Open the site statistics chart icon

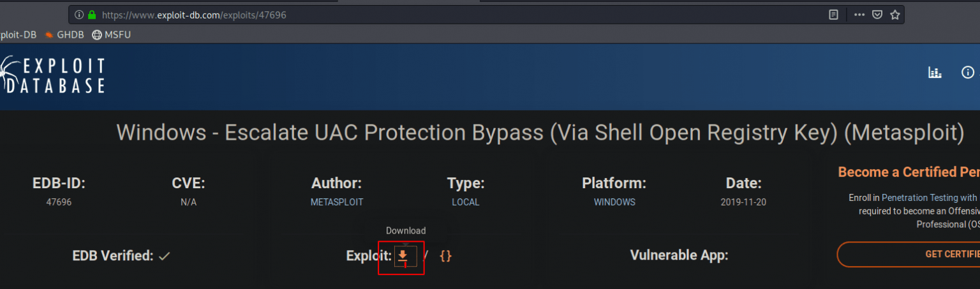[x=935, y=73]
